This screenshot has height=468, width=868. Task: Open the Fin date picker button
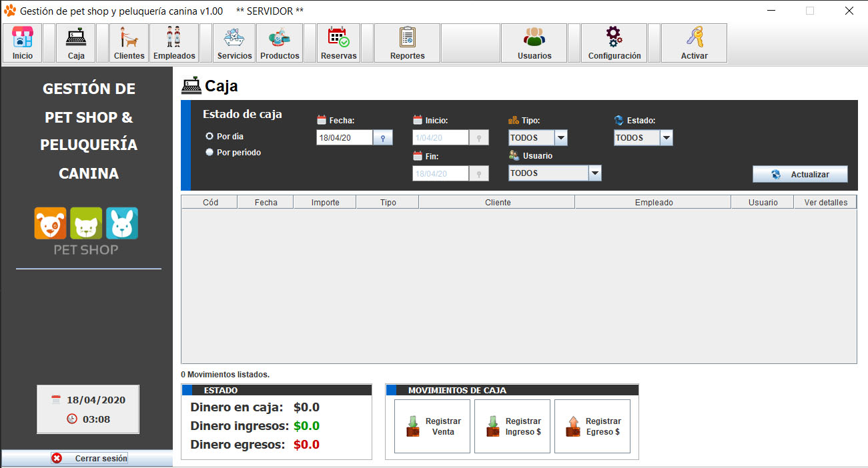pyautogui.click(x=479, y=173)
